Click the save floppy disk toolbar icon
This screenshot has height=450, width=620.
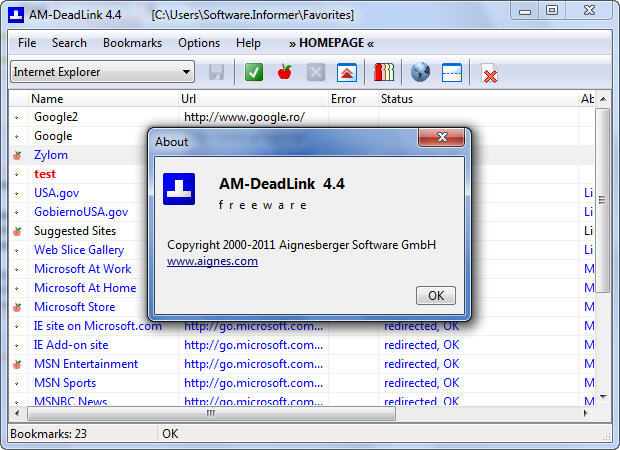click(216, 72)
